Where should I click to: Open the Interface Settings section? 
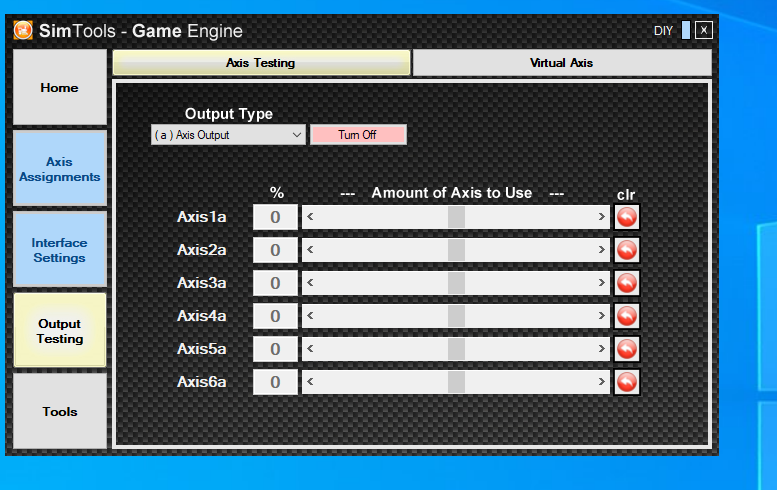pyautogui.click(x=59, y=250)
